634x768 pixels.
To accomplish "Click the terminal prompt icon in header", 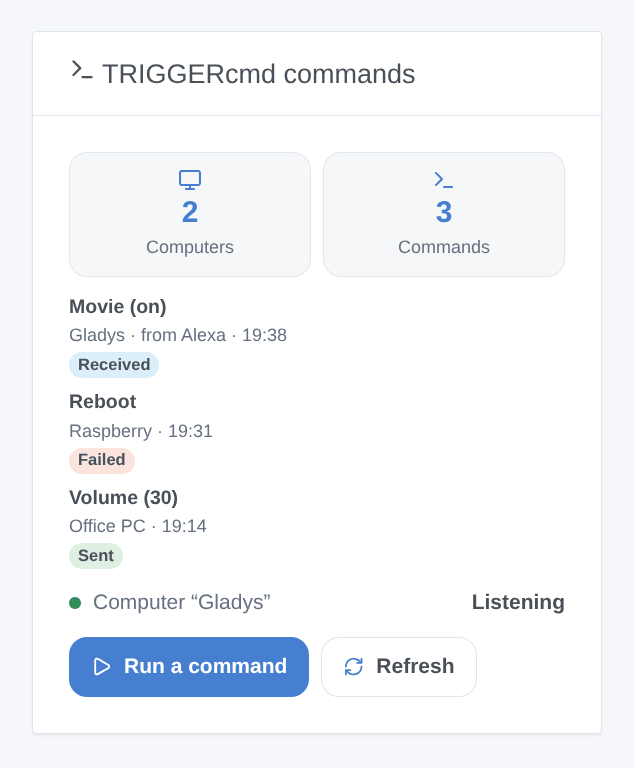I will click(82, 70).
